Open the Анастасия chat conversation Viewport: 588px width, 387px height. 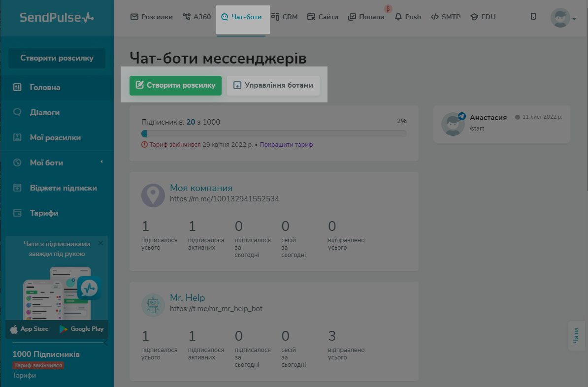click(502, 124)
